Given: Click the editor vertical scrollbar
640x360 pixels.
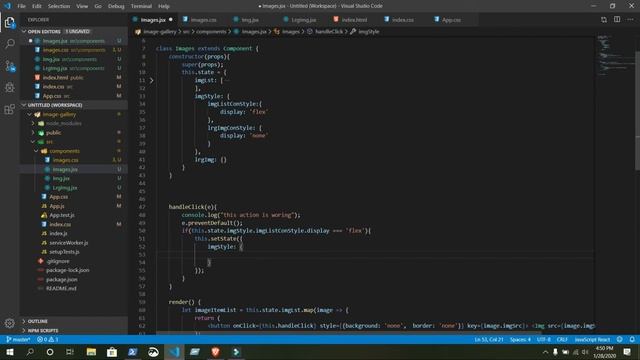Looking at the screenshot, I should (x=637, y=111).
